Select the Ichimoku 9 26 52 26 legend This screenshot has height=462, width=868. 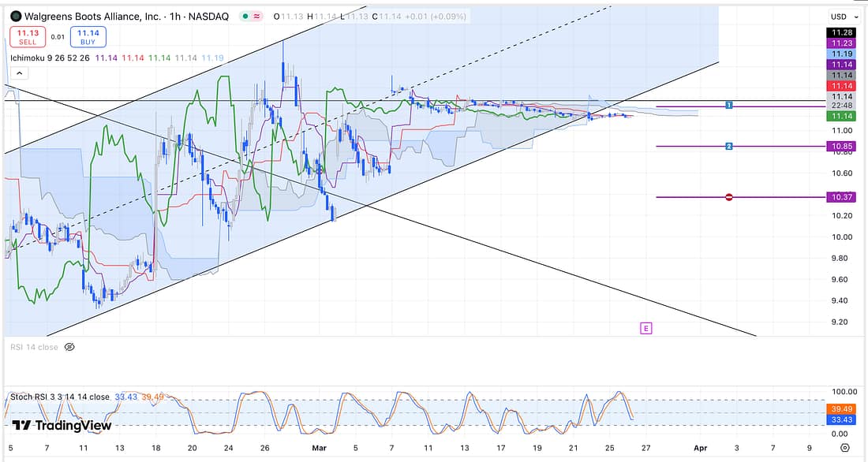click(50, 58)
